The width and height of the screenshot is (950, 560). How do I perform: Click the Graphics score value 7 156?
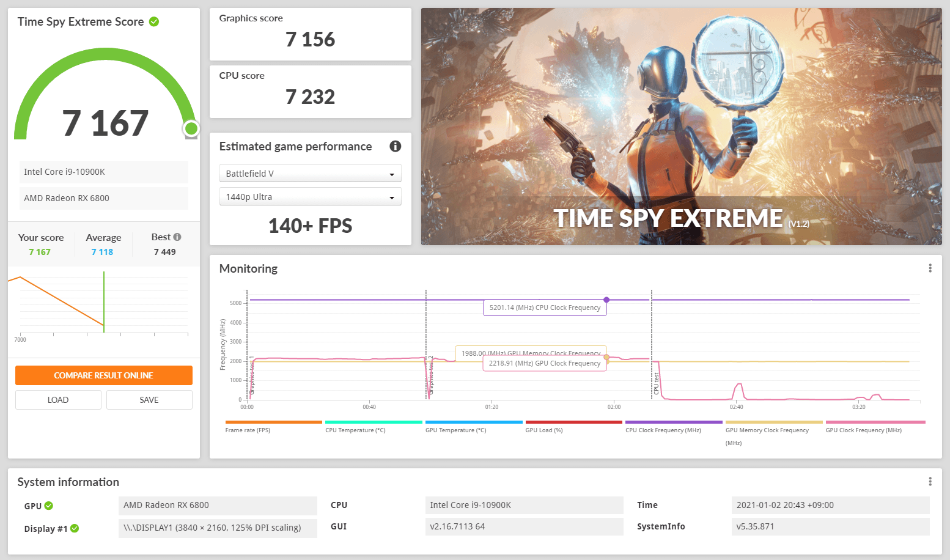[x=311, y=40]
